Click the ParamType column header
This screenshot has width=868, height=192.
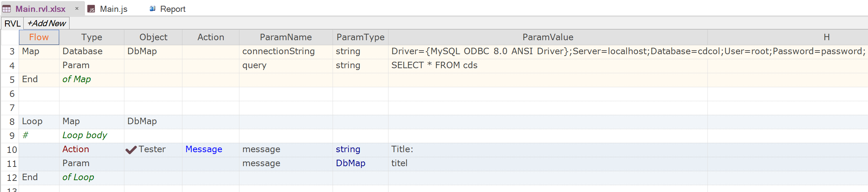(x=360, y=37)
